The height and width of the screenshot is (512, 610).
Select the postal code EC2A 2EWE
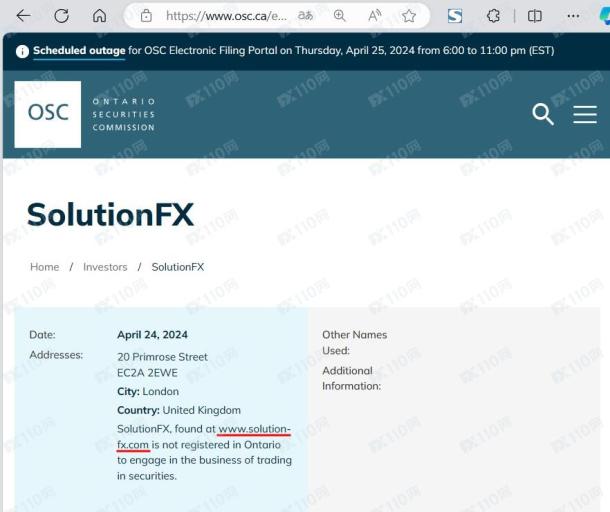147,373
